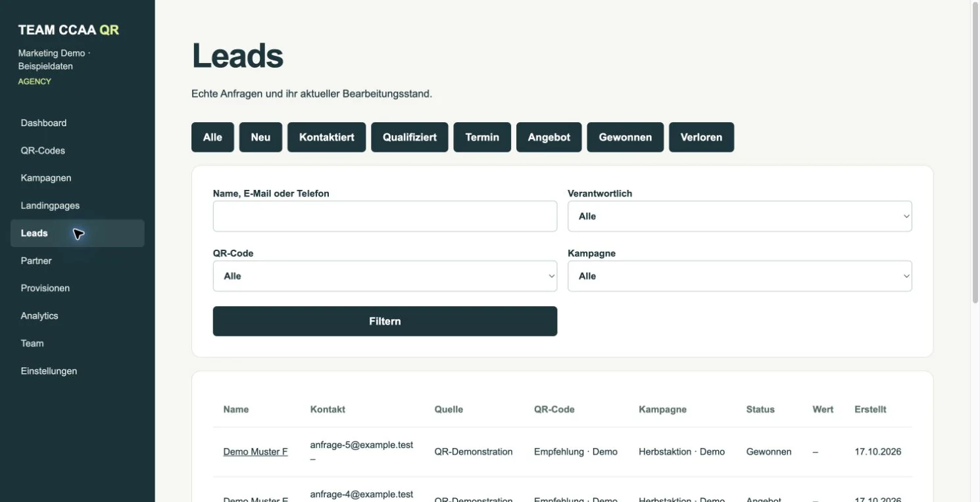Click the 17.10.2026 date in first row
Viewport: 980px width, 502px height.
pos(878,452)
